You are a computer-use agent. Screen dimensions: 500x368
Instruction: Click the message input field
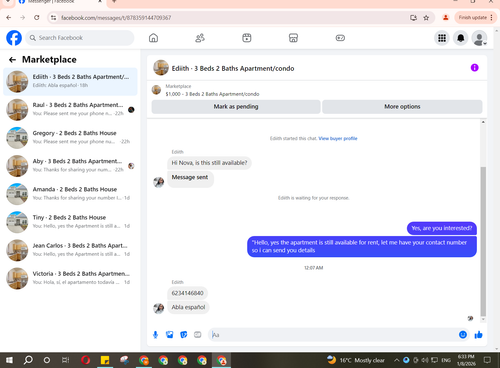(334, 335)
